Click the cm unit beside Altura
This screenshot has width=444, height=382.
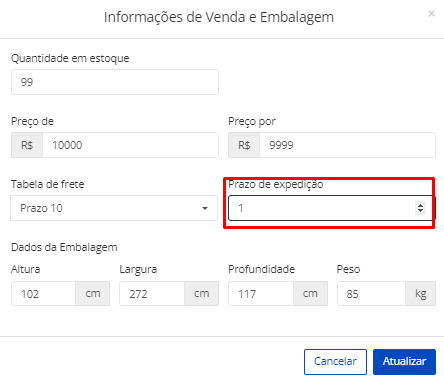tap(93, 294)
